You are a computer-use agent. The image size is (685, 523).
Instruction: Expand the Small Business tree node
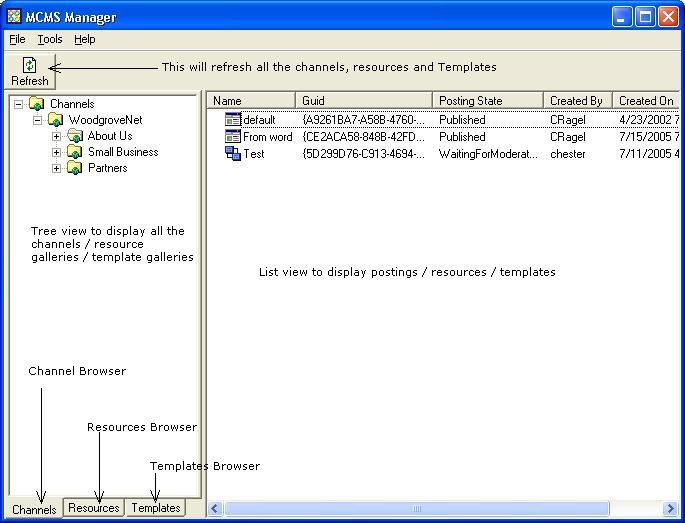pyautogui.click(x=57, y=152)
